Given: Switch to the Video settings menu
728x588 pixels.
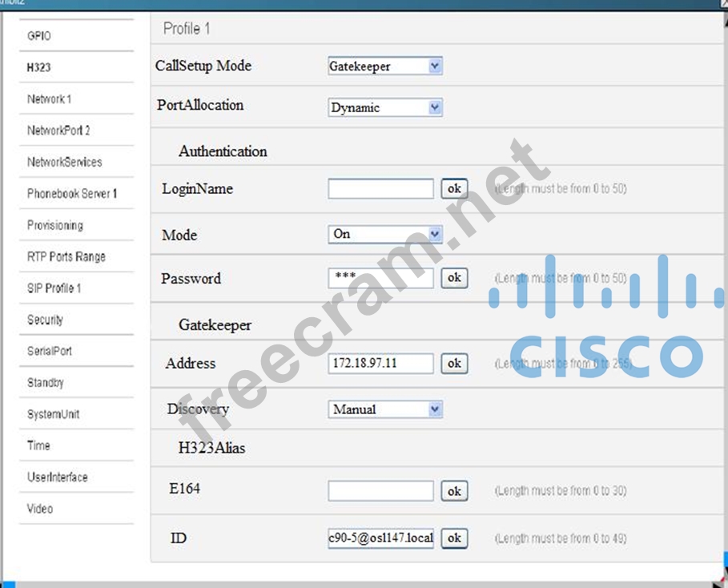Looking at the screenshot, I should click(x=39, y=509).
